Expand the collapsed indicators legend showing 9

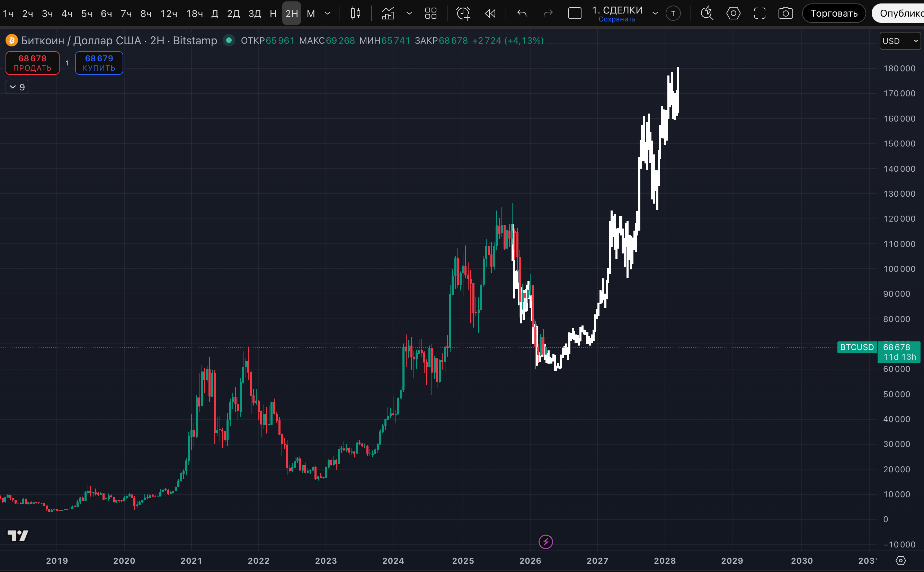(x=17, y=87)
